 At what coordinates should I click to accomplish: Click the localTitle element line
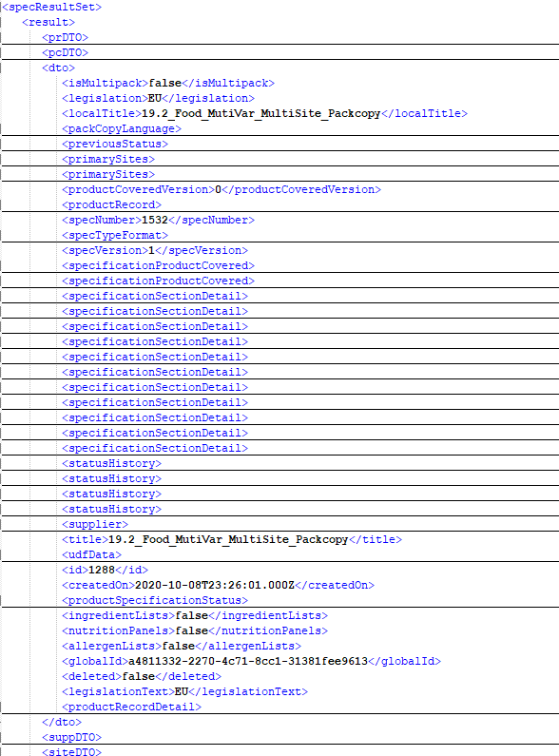[x=264, y=113]
